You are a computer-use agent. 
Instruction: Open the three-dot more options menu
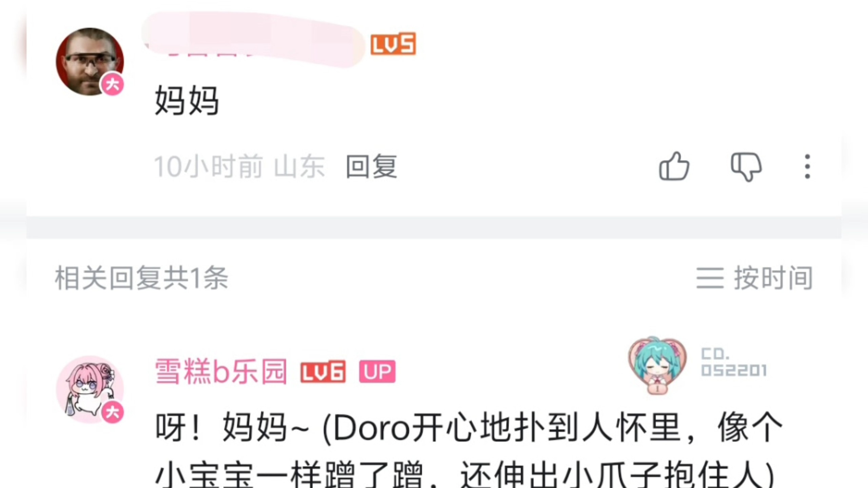tap(808, 166)
